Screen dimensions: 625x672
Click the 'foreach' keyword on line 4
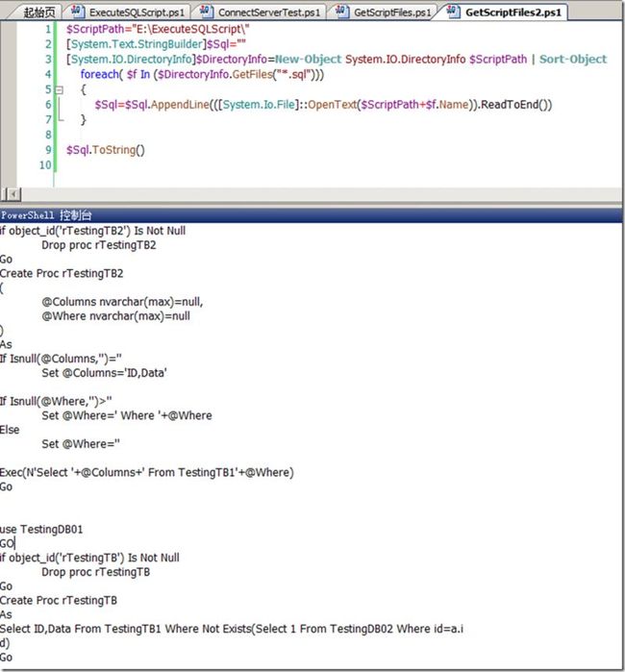tap(99, 74)
